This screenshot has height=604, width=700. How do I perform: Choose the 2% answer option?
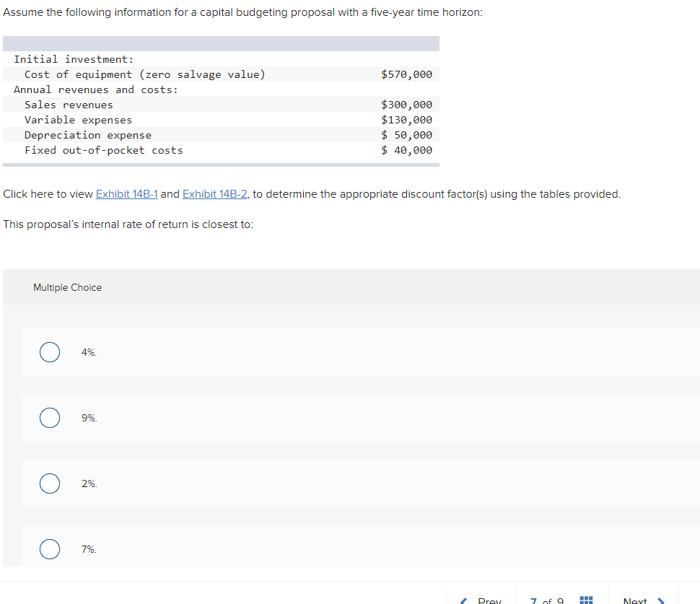coord(50,483)
